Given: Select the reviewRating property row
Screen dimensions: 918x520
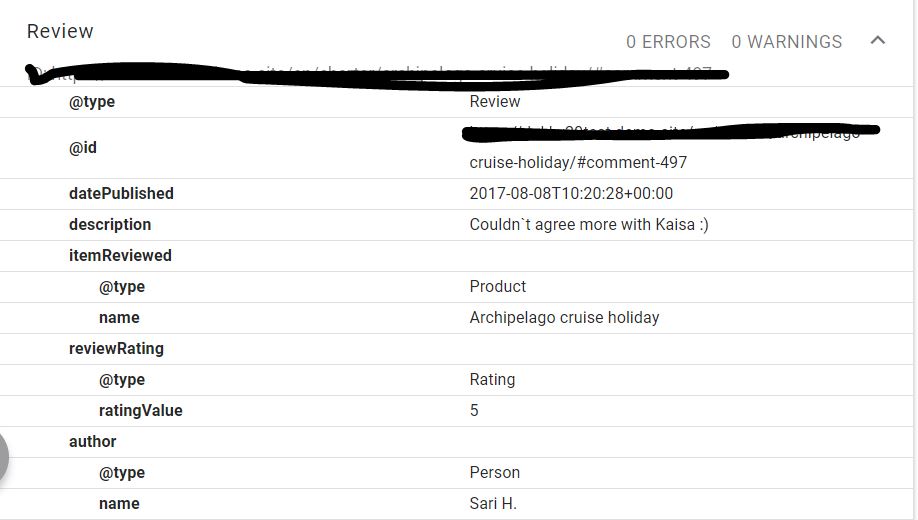Looking at the screenshot, I should 457,349.
